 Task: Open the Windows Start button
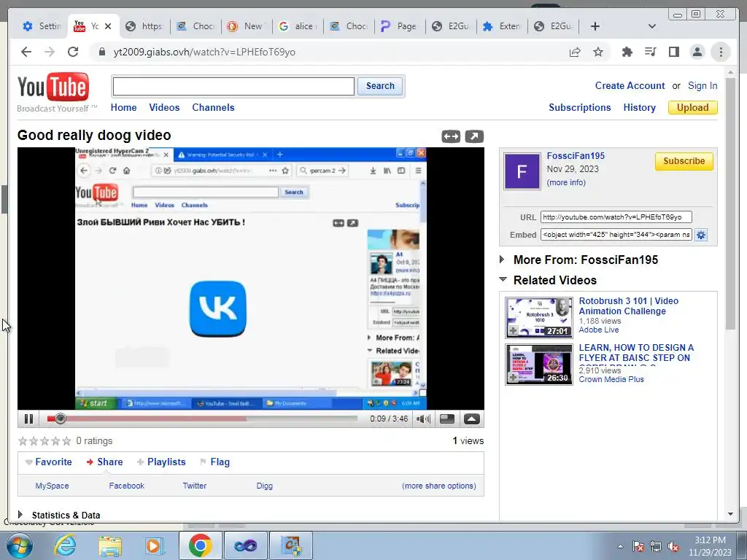point(19,545)
